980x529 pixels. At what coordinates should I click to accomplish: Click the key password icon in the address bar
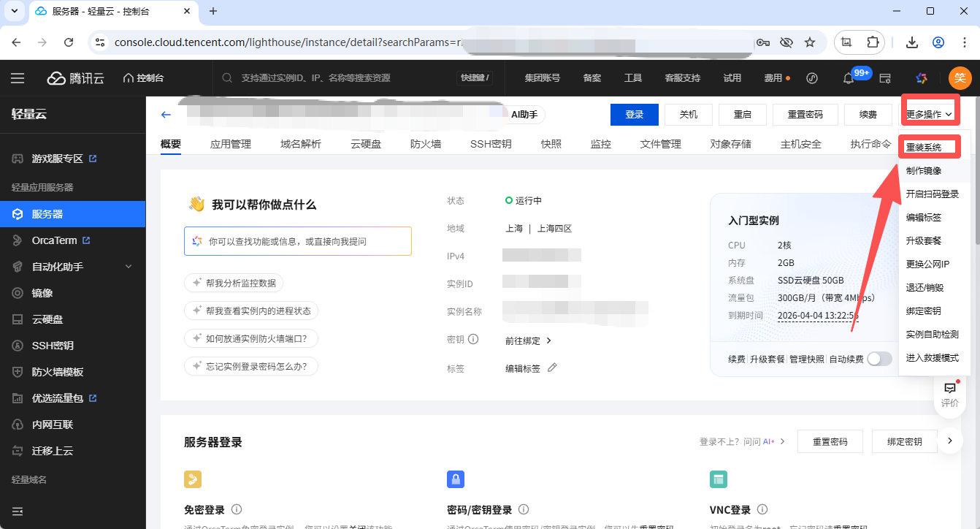point(763,42)
